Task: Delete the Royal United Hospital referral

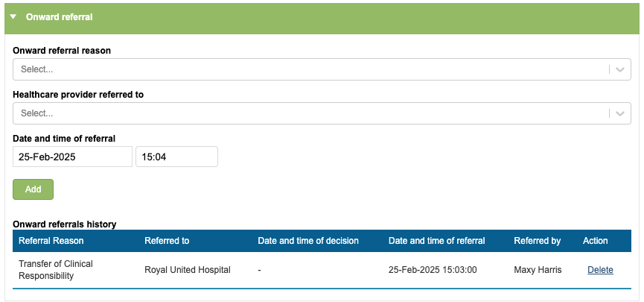Action: click(600, 270)
